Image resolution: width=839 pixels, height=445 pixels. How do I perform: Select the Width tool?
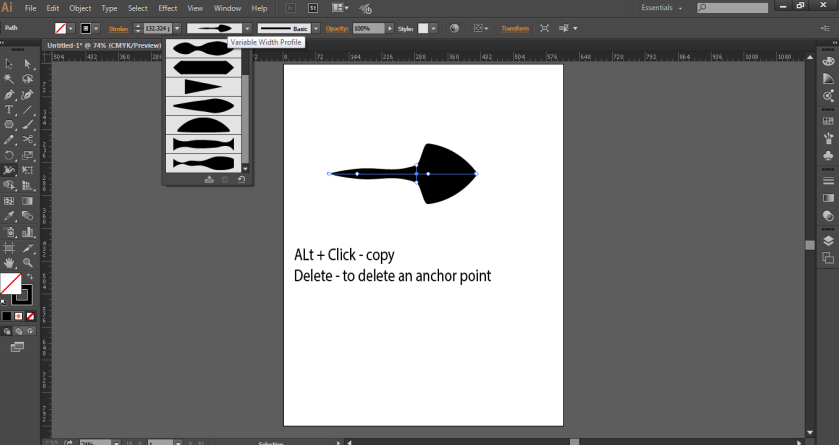click(9, 171)
